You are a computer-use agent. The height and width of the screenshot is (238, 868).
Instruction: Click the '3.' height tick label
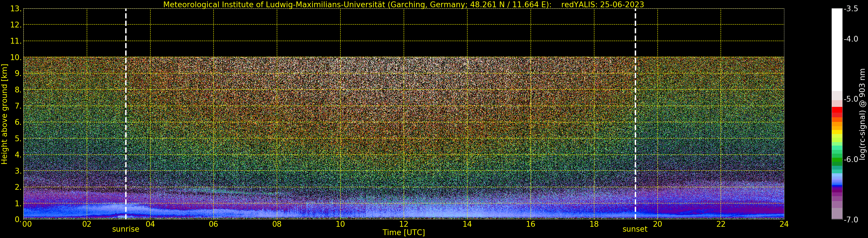click(x=18, y=171)
